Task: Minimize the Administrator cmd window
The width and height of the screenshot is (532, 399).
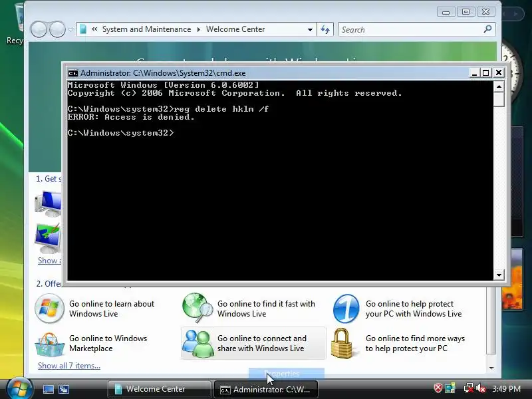Action: [x=474, y=72]
